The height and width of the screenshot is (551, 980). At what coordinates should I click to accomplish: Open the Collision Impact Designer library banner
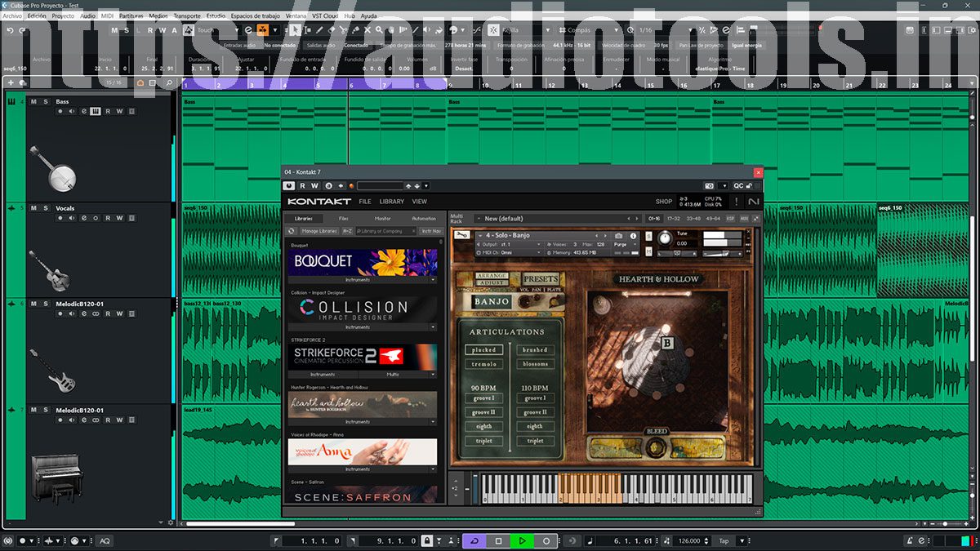coord(363,309)
